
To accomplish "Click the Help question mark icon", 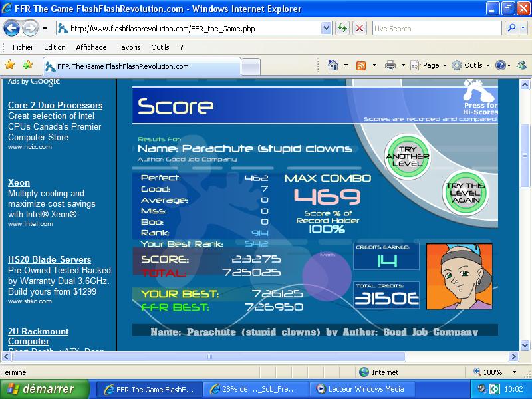I will coord(501,65).
